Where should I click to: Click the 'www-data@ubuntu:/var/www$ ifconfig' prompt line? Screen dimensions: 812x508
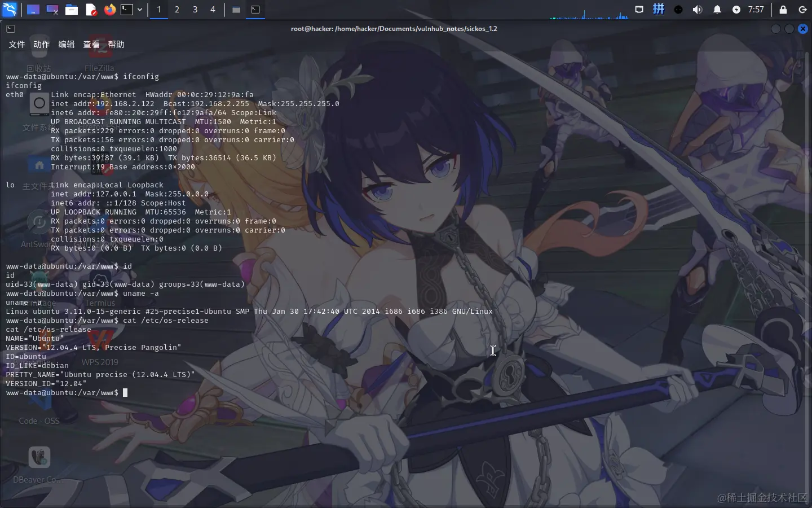click(x=82, y=76)
